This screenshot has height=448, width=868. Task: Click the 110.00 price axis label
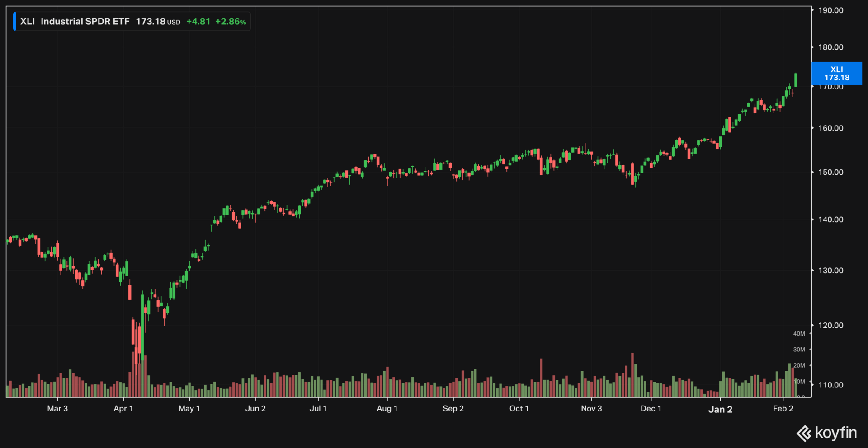830,385
